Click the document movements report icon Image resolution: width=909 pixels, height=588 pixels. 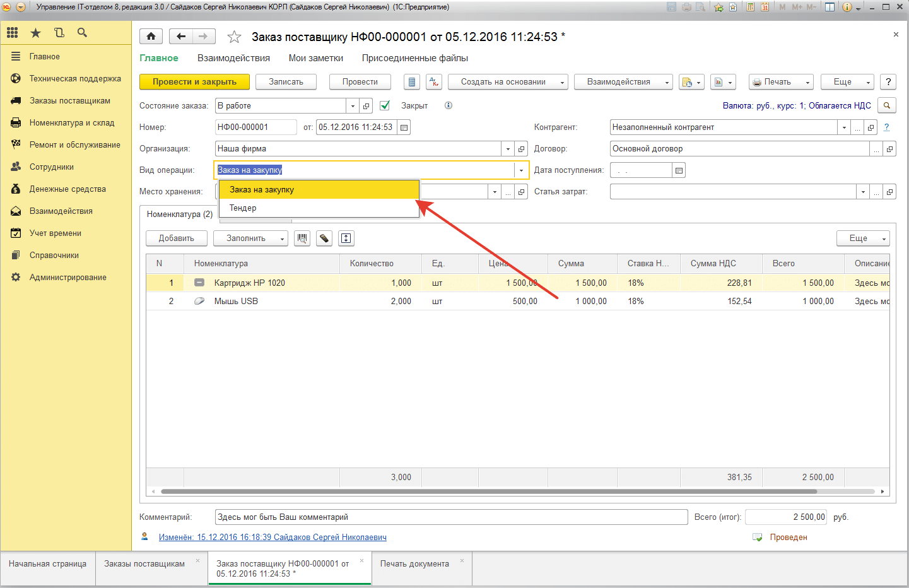(x=412, y=82)
